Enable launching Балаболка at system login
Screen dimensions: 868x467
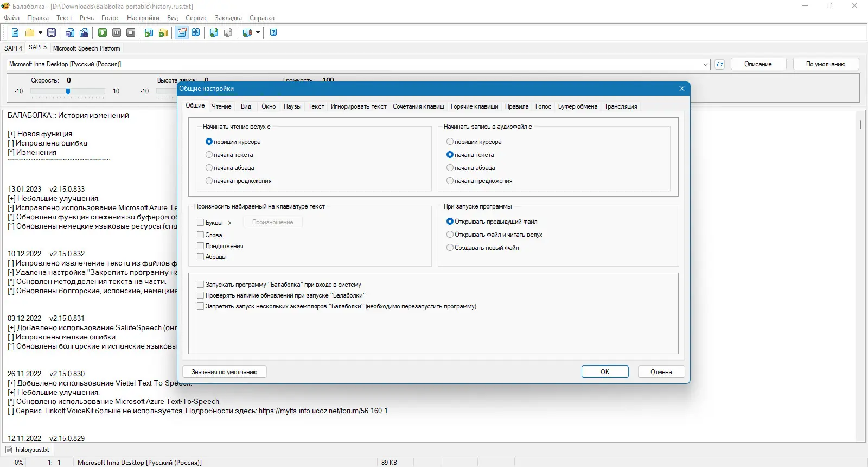tap(200, 285)
